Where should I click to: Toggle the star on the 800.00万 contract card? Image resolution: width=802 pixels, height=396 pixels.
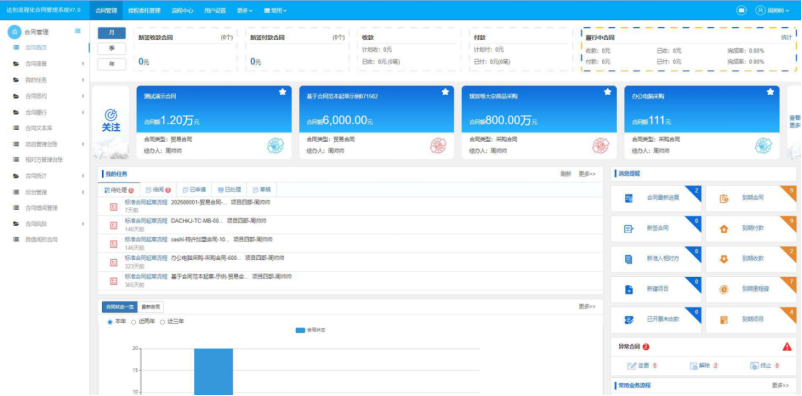[x=608, y=92]
